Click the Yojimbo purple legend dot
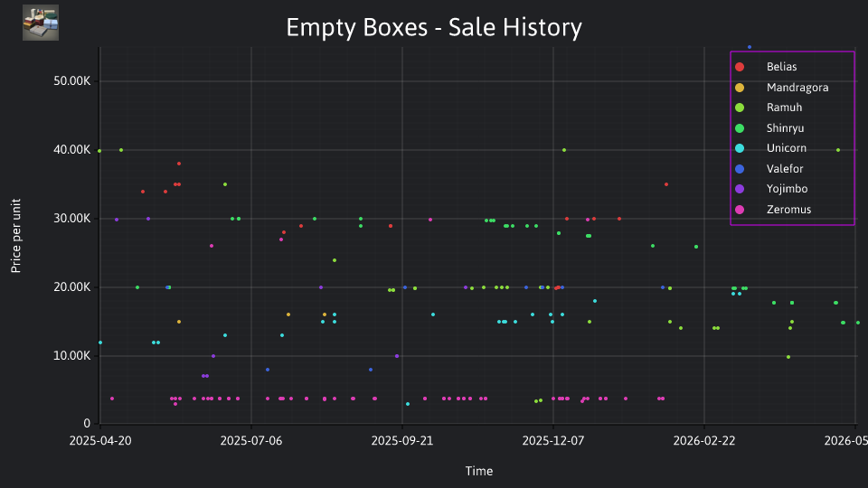 pyautogui.click(x=740, y=189)
